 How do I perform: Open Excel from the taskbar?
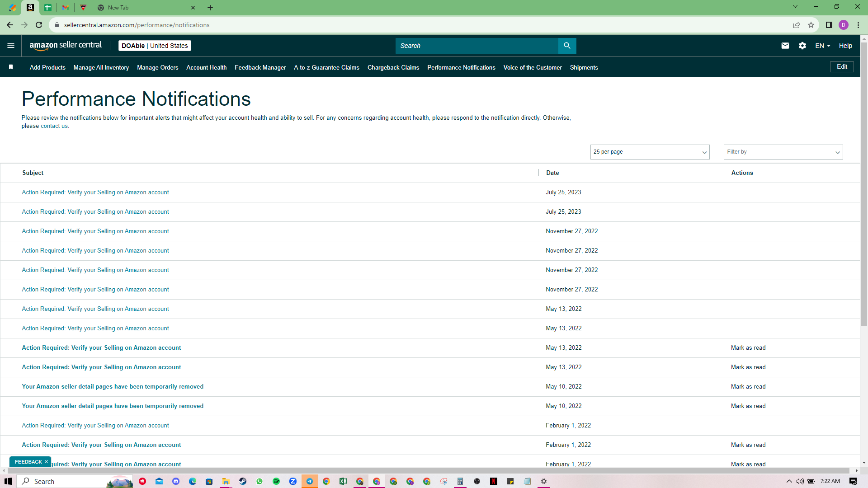tap(343, 481)
